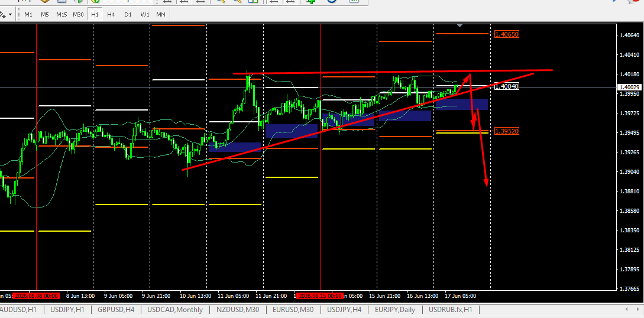Click the 1.40410 price scale value
Image resolution: width=644 pixels, height=318 pixels.
click(630, 54)
